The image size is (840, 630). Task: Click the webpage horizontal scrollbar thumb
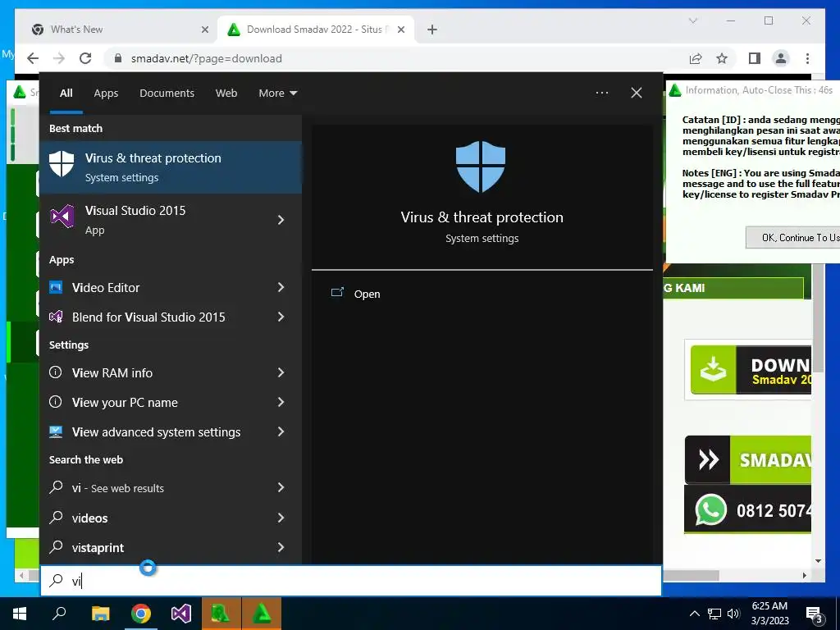[x=691, y=575]
